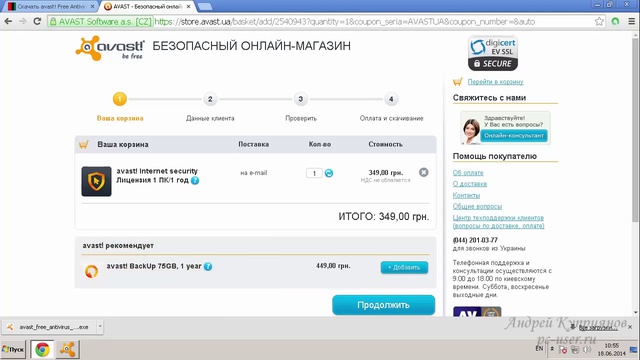
Task: Click the Продолжить button
Action: 384,305
